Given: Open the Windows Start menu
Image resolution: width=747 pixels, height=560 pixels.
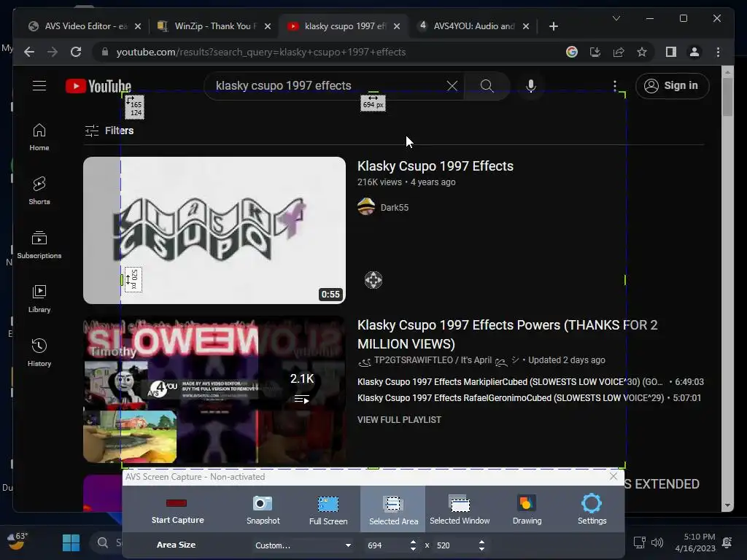Looking at the screenshot, I should click(71, 542).
